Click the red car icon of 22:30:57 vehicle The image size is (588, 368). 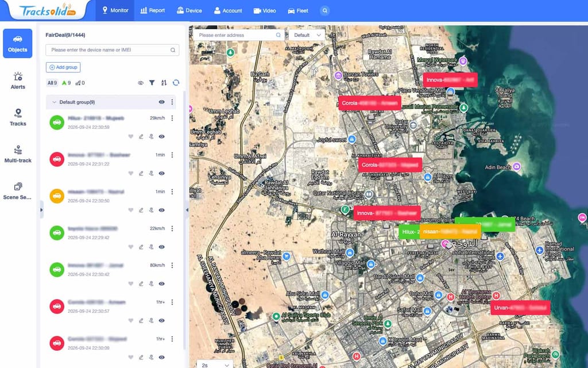(57, 306)
